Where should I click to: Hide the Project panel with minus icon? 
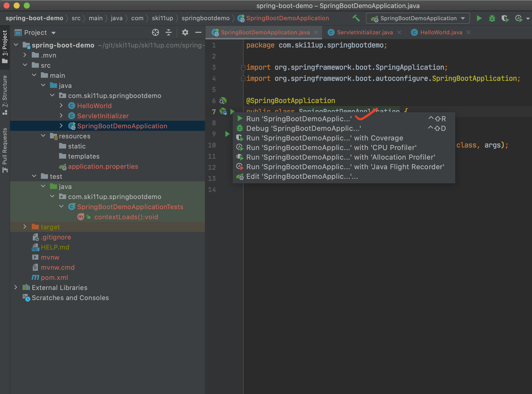pos(198,32)
